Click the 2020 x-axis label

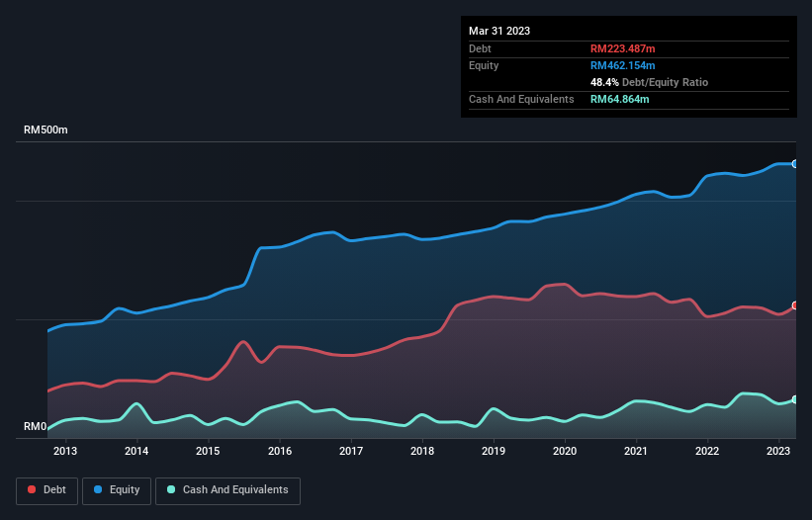(x=565, y=451)
